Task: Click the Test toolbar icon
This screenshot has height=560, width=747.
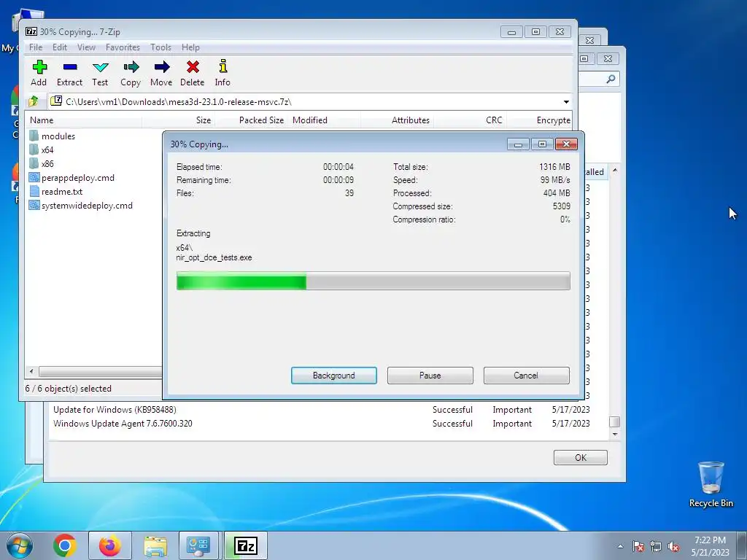Action: click(100, 67)
